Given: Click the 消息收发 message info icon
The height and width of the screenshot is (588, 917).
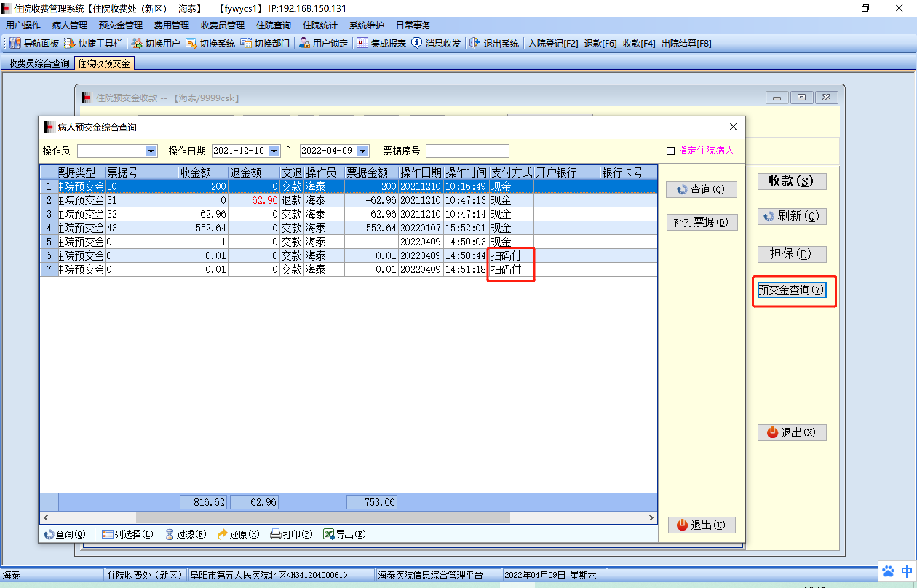Looking at the screenshot, I should point(417,43).
